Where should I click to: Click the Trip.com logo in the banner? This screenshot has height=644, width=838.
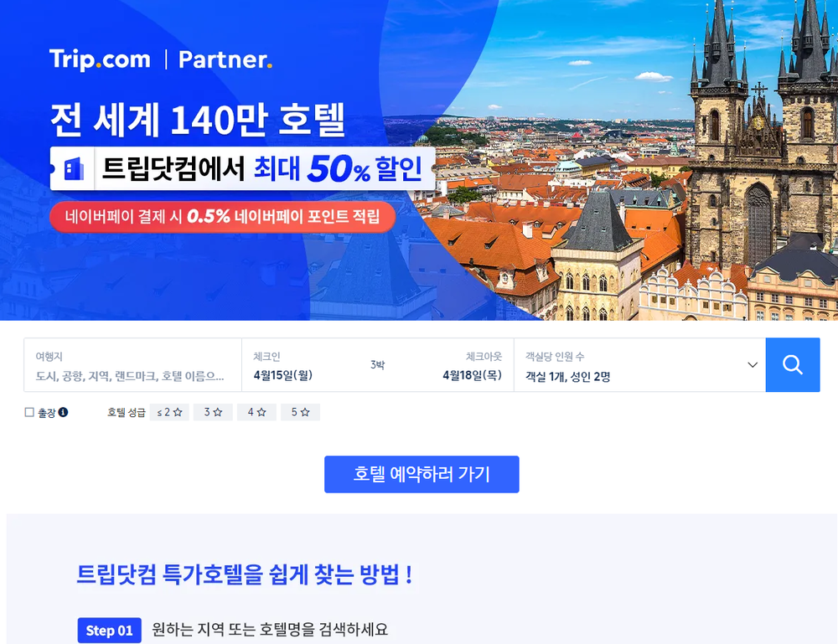(x=100, y=59)
